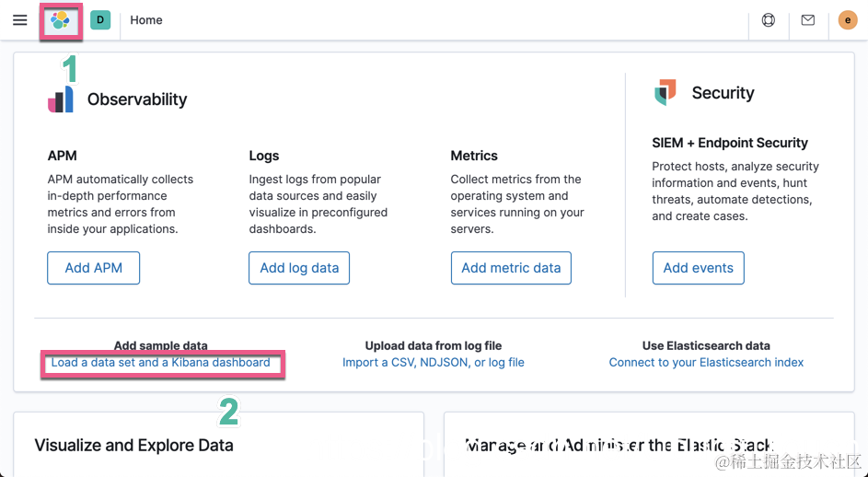This screenshot has height=477, width=868.
Task: Open Load a data set and Kibana dashboard link
Action: tap(161, 363)
